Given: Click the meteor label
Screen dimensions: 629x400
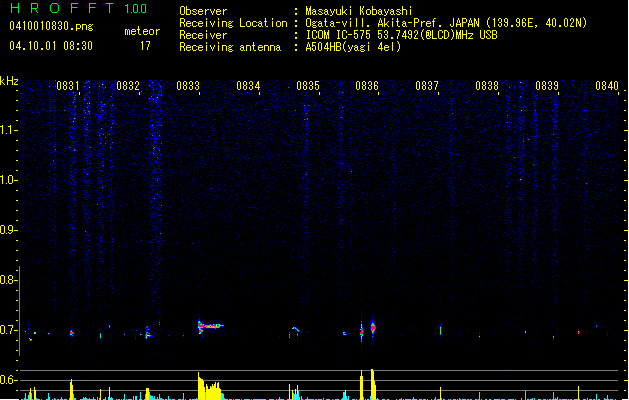Looking at the screenshot, I should (142, 31).
